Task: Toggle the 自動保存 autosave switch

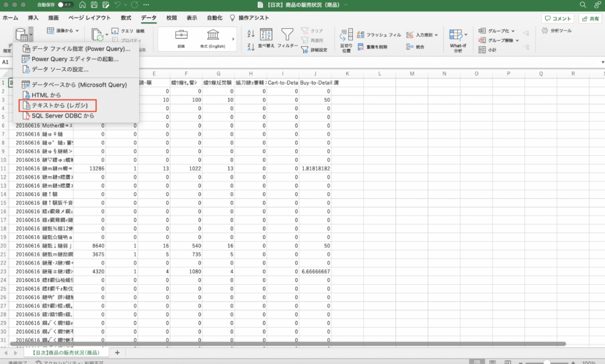Action: click(66, 5)
